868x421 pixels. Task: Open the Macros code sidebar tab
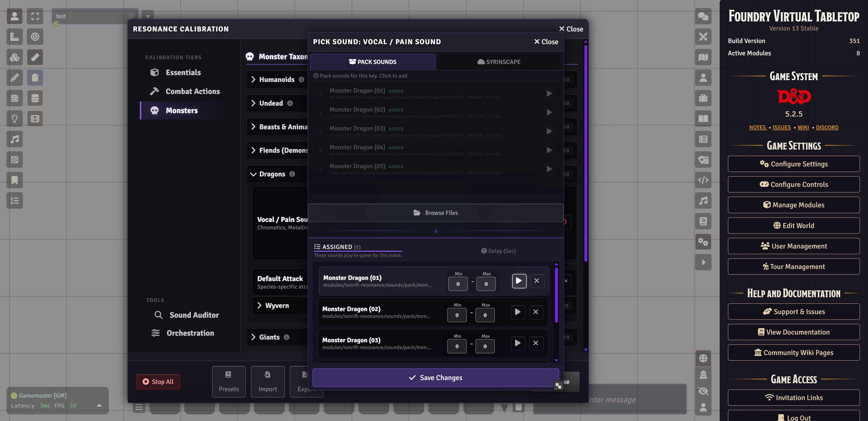pos(703,180)
